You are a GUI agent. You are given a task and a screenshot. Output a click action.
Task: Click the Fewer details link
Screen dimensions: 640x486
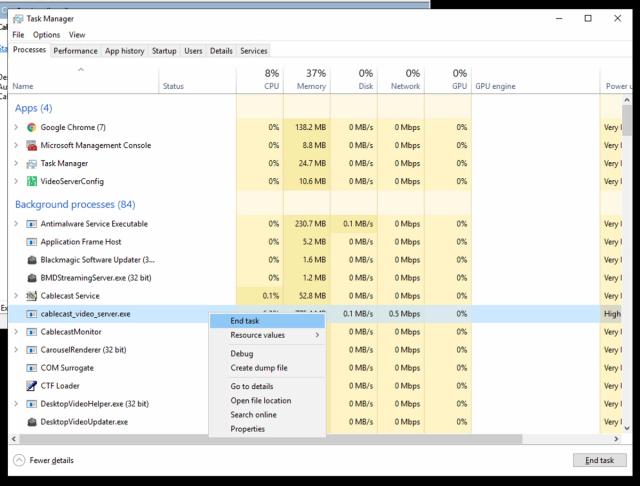[51, 460]
